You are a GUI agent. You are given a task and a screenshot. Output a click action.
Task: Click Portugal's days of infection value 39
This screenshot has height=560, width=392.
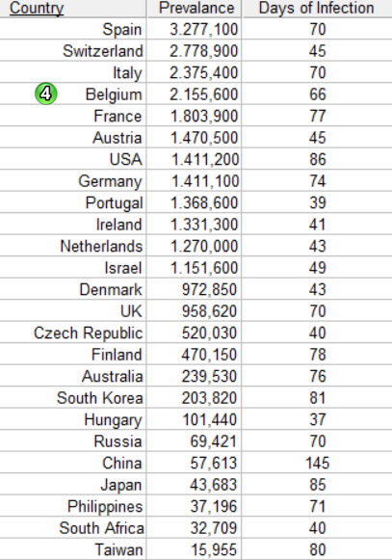pyautogui.click(x=317, y=202)
